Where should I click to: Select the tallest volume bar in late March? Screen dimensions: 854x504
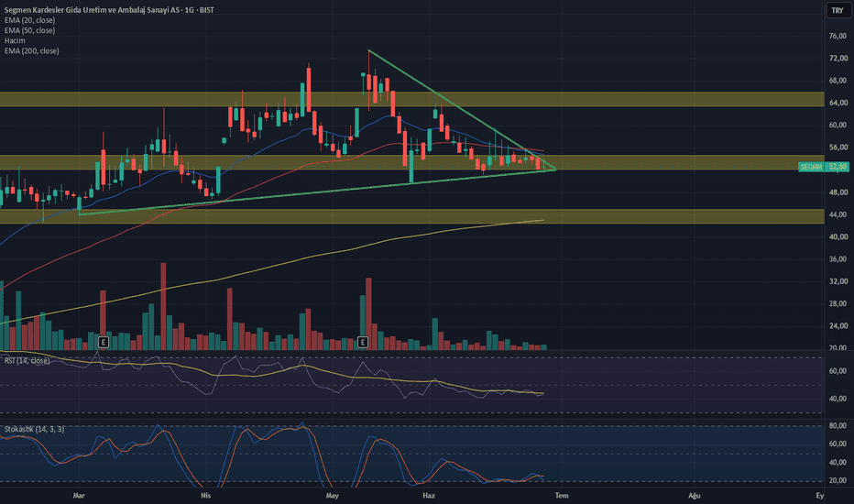tap(163, 306)
